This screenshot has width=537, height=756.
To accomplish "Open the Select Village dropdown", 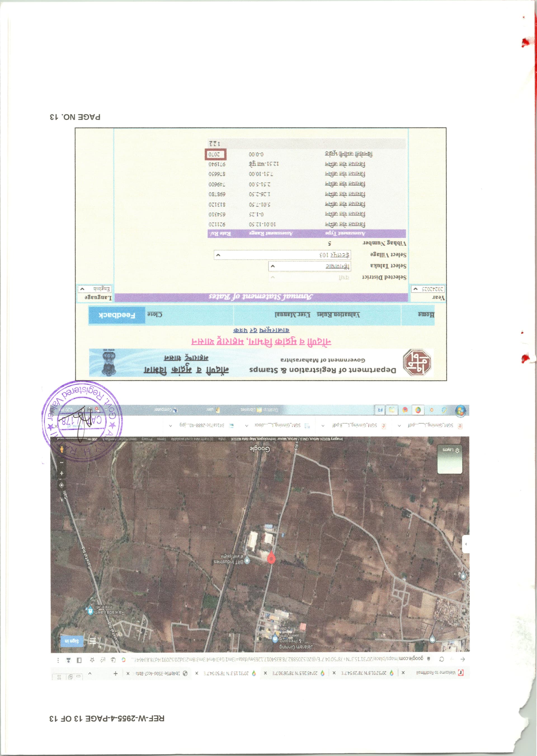I will pos(282,255).
